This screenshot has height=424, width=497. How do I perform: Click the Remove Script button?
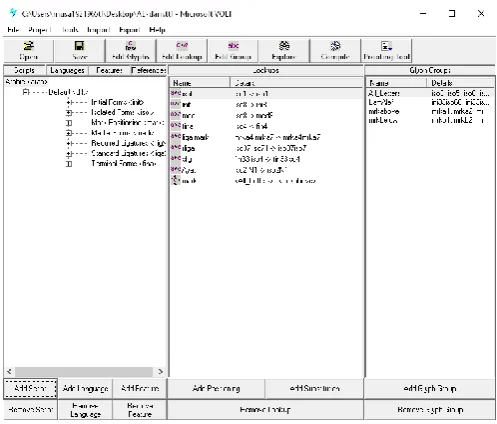click(x=30, y=409)
